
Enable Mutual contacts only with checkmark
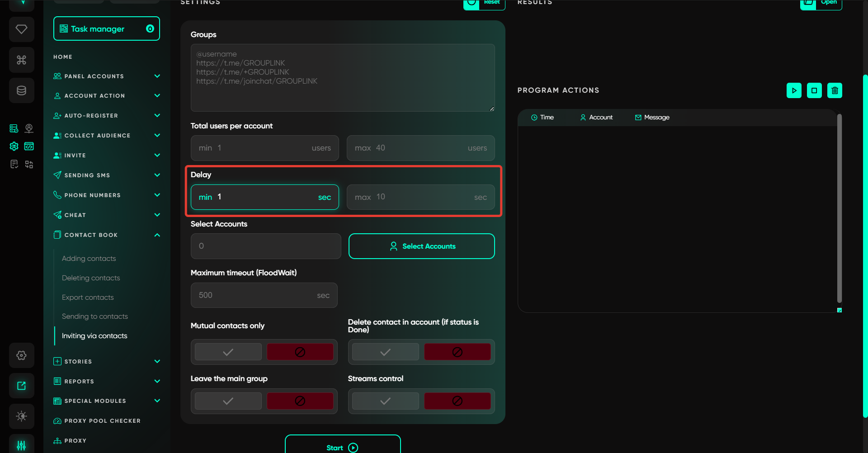click(228, 352)
